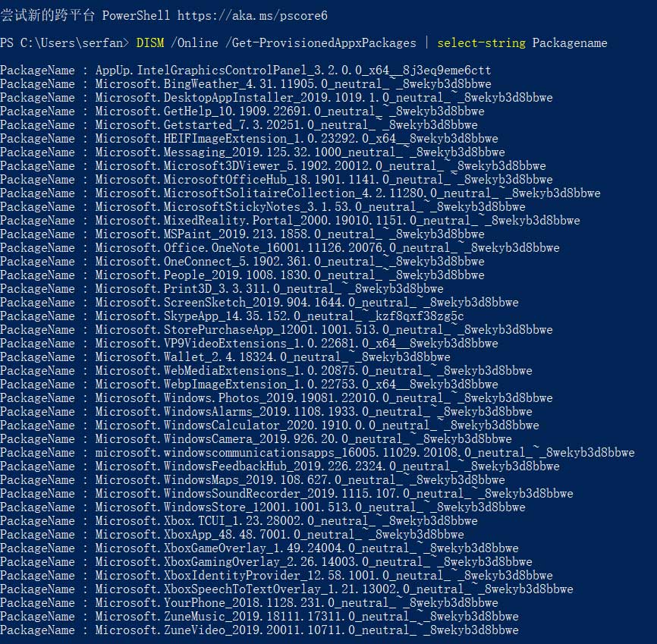Screen dimensions: 657x644
Task: Click the Microsoft.Print3D package name
Action: 269,289
